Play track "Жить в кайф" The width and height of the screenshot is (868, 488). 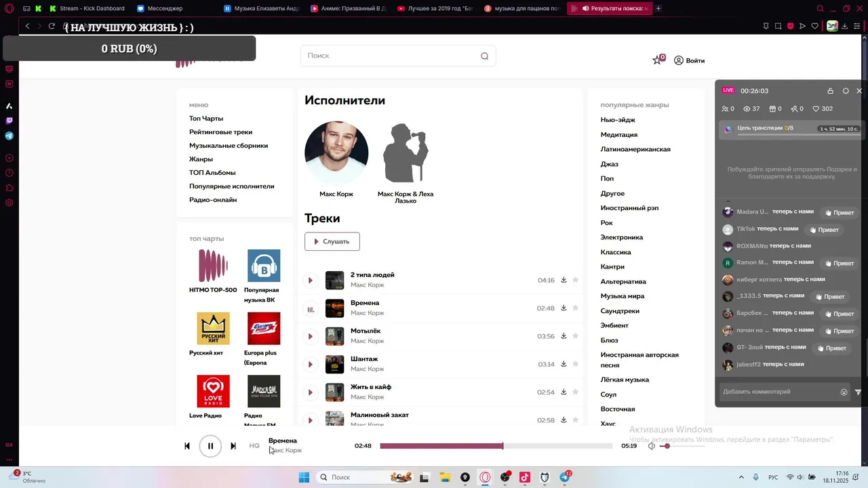pyautogui.click(x=310, y=392)
